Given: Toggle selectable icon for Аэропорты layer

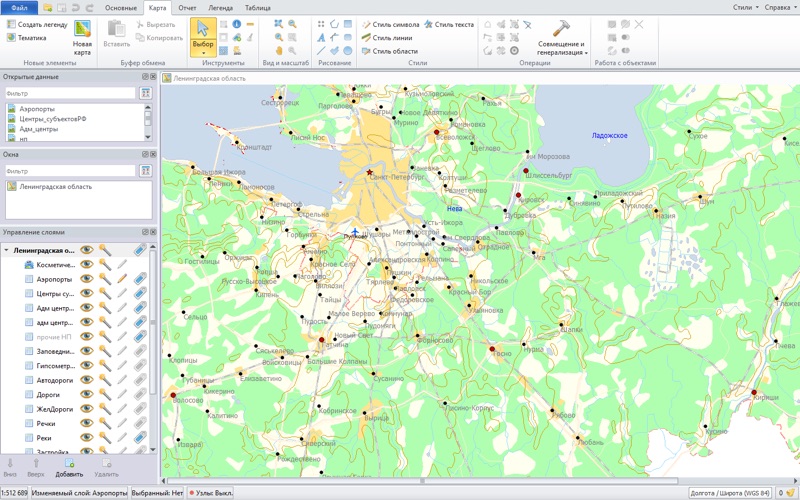Looking at the screenshot, I should [105, 279].
